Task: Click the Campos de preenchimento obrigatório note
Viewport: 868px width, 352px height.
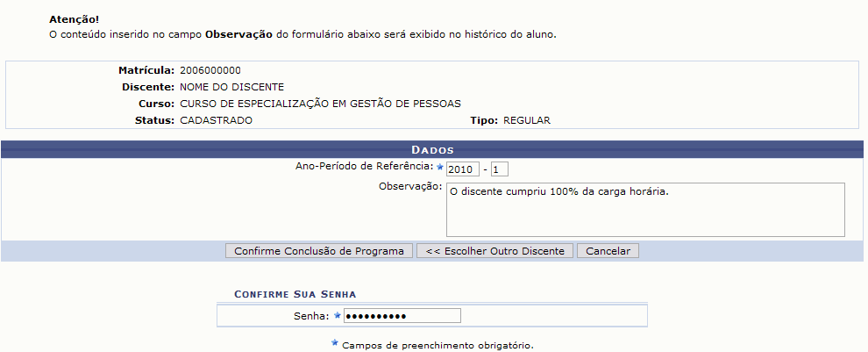Action: [x=438, y=345]
